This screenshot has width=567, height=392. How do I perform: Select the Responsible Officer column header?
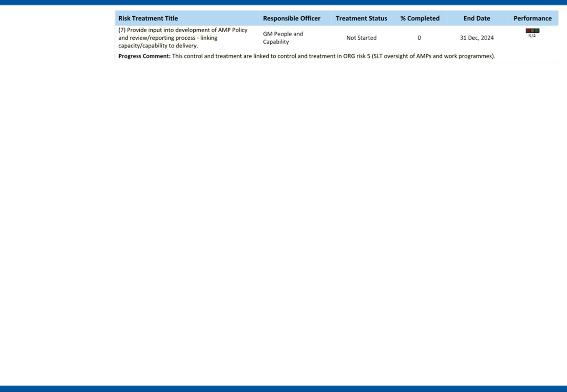click(292, 18)
